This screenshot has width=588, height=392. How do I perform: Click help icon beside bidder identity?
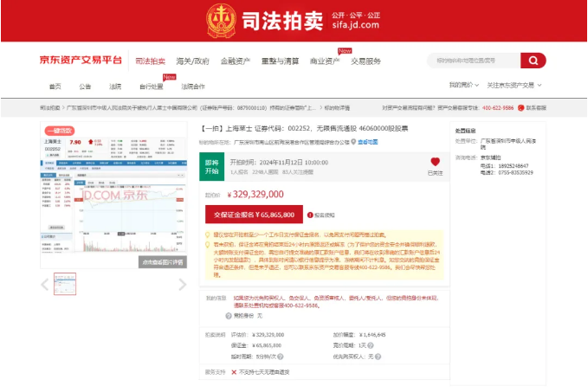229,316
